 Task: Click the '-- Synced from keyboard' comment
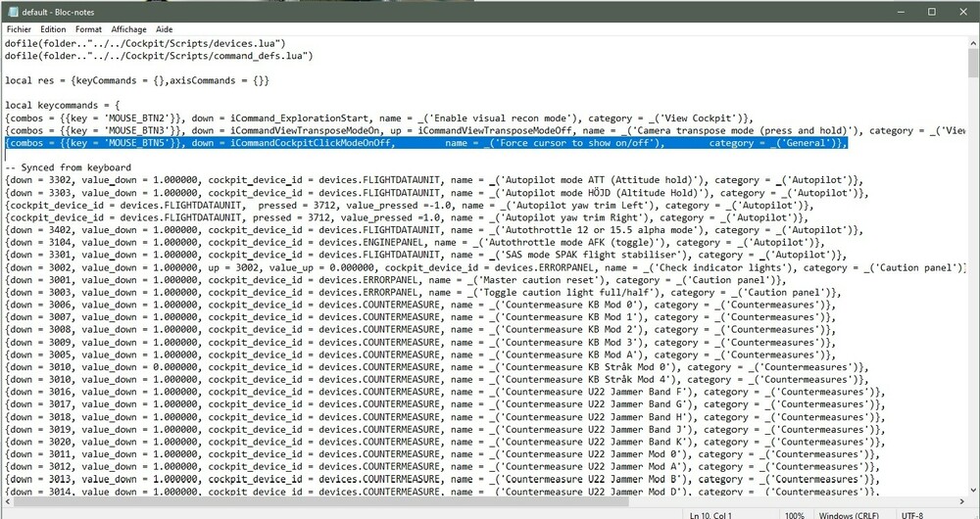coord(69,167)
